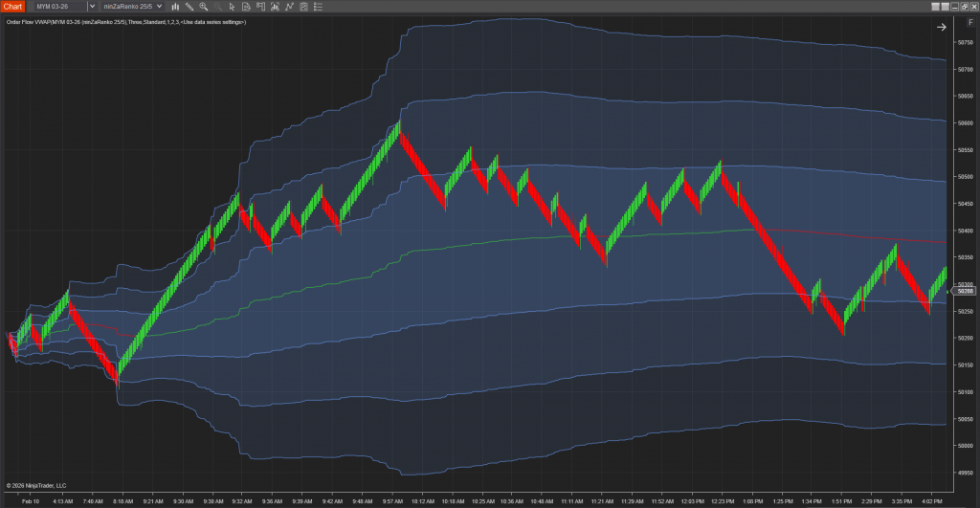Click the bar-chart Data Series icon
Screen dimensions: 980x508
pos(176,7)
